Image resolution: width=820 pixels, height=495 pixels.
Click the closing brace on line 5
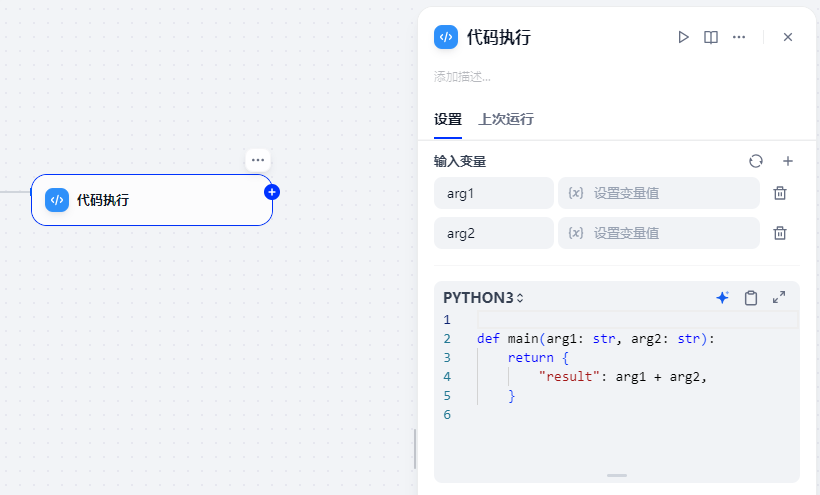pyautogui.click(x=511, y=396)
